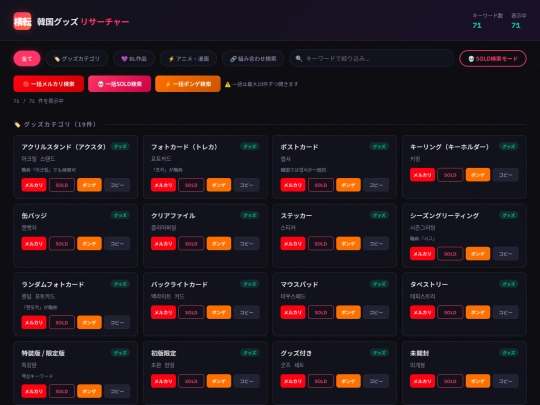Select the アニメ・漫画 filter tab
540x405 pixels.
tap(189, 59)
